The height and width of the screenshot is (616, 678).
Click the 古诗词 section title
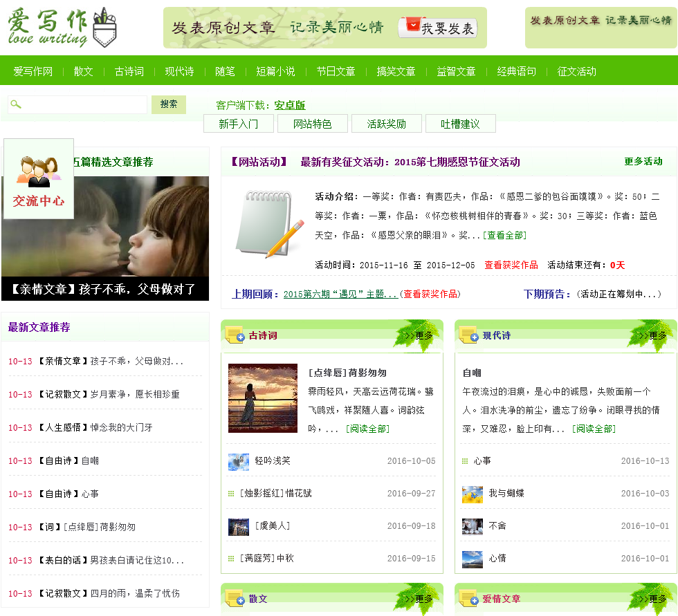coord(263,335)
